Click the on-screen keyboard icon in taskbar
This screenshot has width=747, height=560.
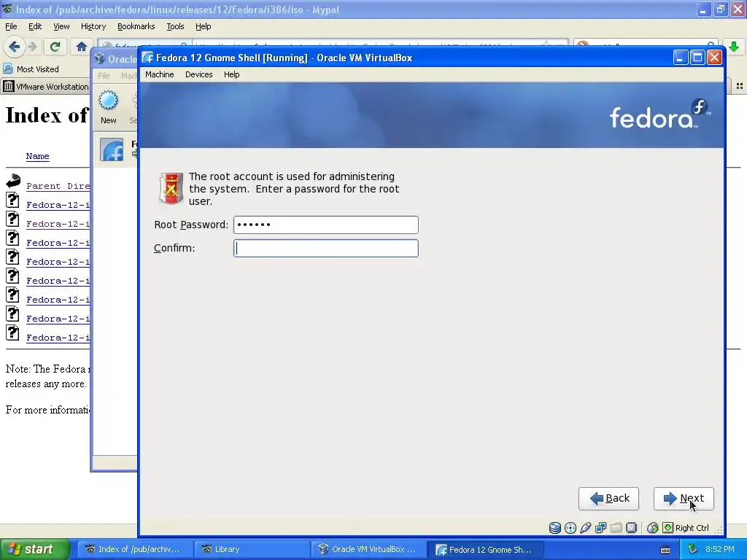pyautogui.click(x=665, y=550)
